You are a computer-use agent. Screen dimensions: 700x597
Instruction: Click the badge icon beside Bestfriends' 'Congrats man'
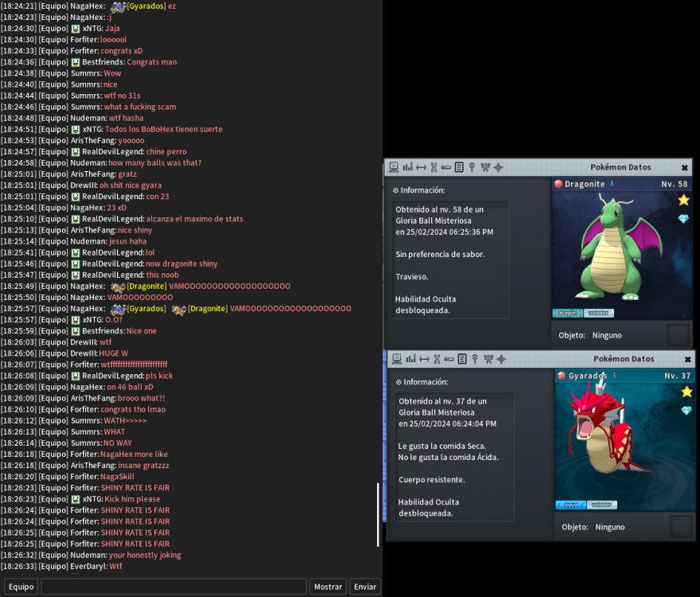coord(76,62)
